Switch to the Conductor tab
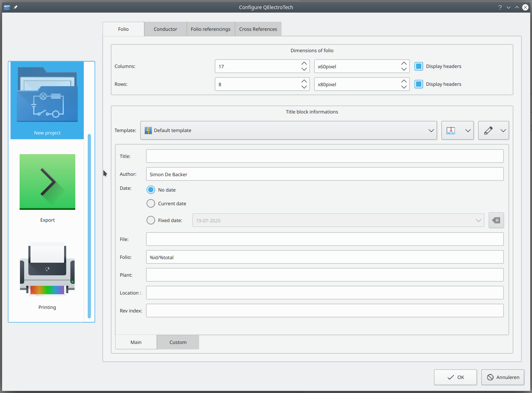532x393 pixels. pos(165,29)
